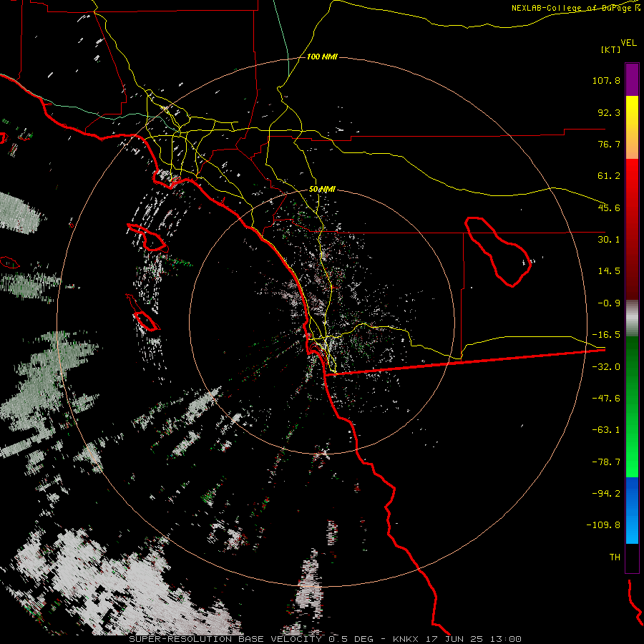Select the -47.6 legend value
The width and height of the screenshot is (644, 644).
[606, 399]
